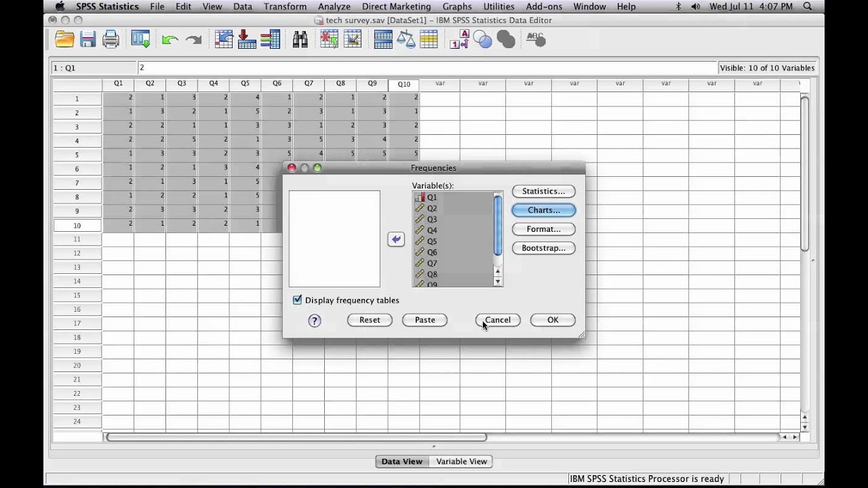The width and height of the screenshot is (868, 488).
Task: Toggle the Value labels toolbar icon
Action: pos(459,40)
